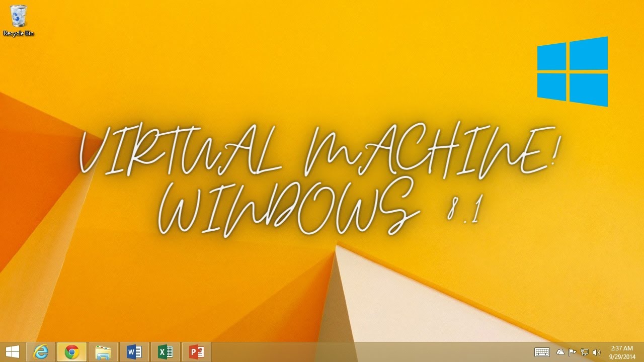Launch Internet Explorer from the taskbar

(41, 352)
